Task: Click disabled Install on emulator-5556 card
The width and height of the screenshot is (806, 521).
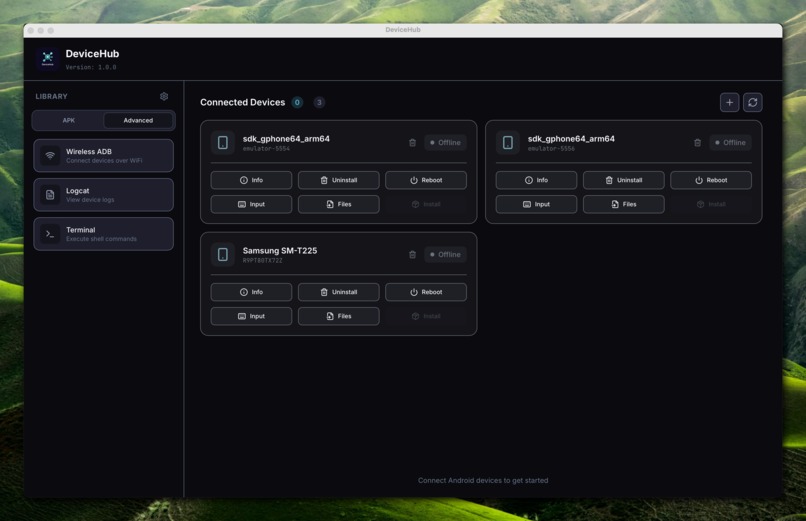Action: (711, 204)
